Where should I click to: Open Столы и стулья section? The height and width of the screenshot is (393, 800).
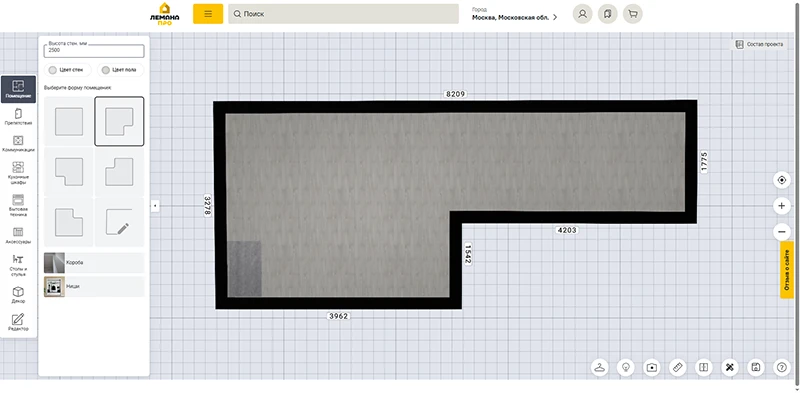(x=18, y=265)
